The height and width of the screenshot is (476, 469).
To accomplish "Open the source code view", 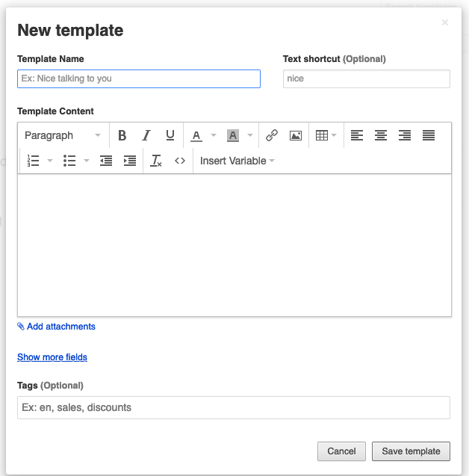I will tap(180, 161).
